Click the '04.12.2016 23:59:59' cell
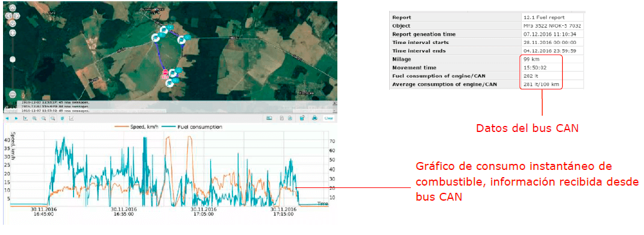Image resolution: width=644 pixels, height=235 pixels. (x=552, y=51)
